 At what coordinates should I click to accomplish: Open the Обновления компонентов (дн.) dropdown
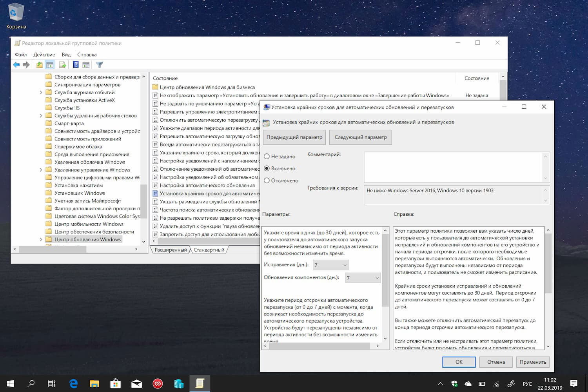[x=363, y=278]
